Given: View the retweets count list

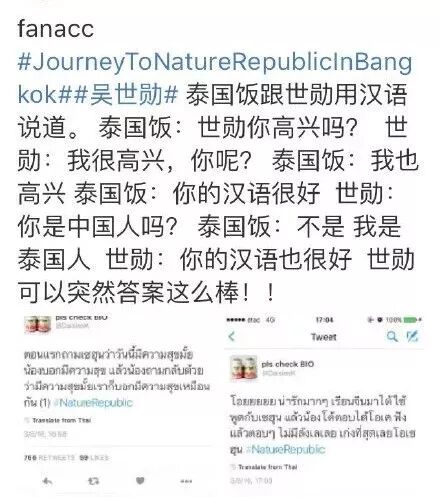Looking at the screenshot, I should [x=49, y=458].
